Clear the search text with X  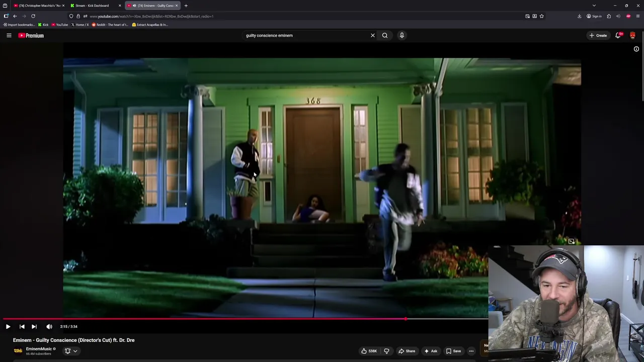373,35
